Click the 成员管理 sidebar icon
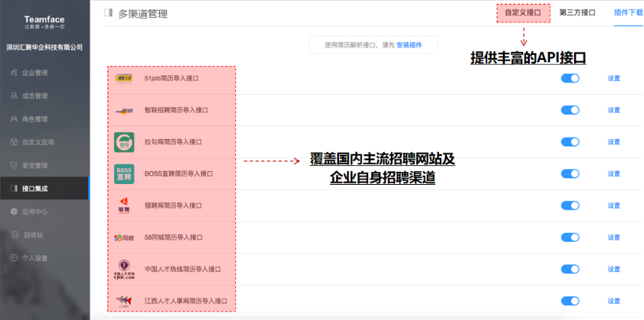644x320 pixels. click(x=14, y=95)
